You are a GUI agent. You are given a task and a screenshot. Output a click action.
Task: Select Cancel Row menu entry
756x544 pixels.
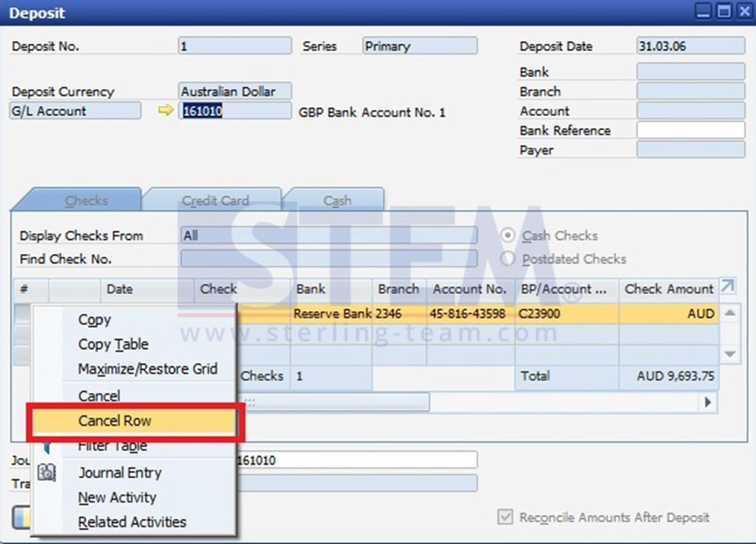[134, 421]
